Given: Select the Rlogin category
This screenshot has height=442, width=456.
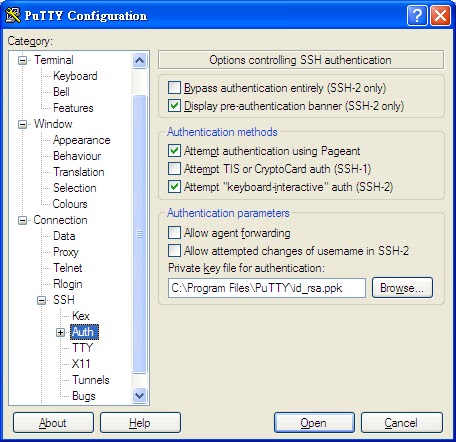Looking at the screenshot, I should (68, 284).
